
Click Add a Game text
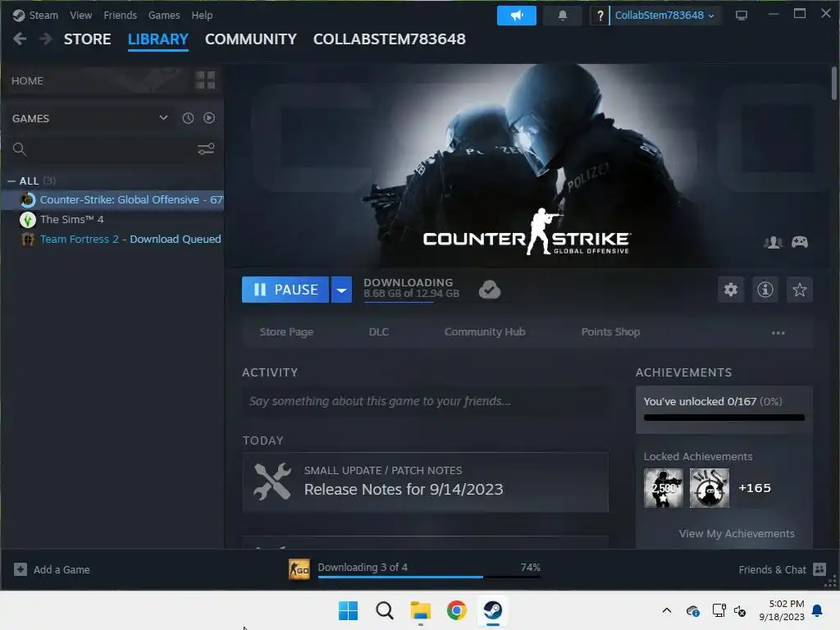(x=62, y=569)
